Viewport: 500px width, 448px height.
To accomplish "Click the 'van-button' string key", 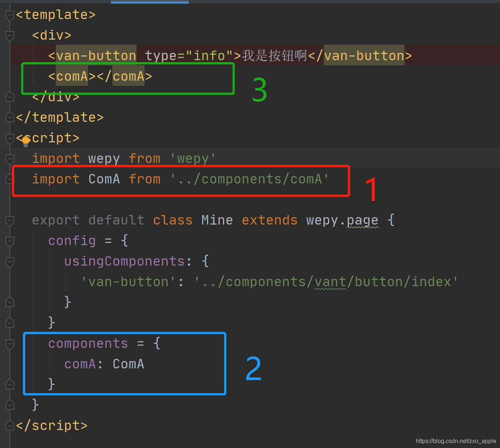I will 128,282.
